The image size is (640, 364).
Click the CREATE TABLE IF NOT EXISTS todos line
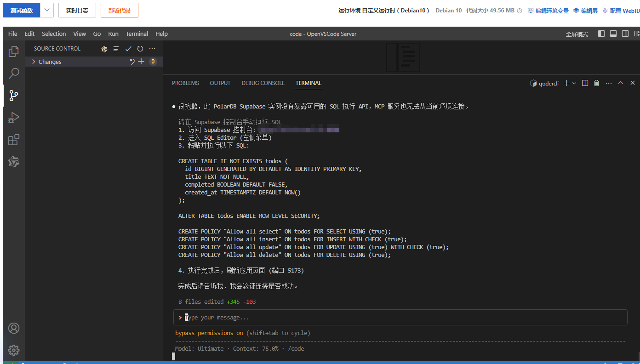[233, 161]
